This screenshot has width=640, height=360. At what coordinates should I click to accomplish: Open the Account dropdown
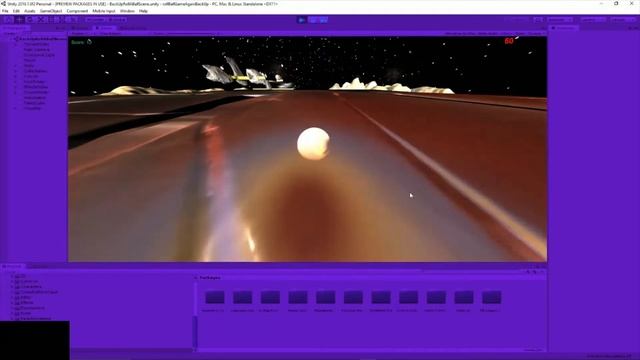[560, 20]
